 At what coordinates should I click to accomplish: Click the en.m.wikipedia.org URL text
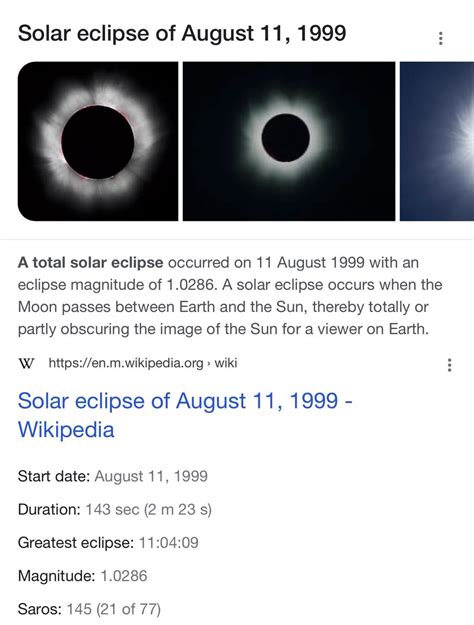pos(126,363)
